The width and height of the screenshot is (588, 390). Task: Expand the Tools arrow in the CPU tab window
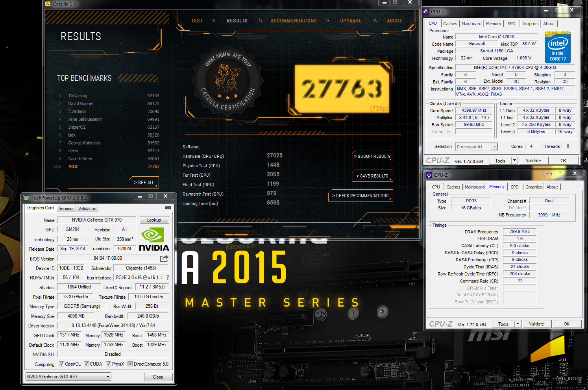(x=514, y=161)
